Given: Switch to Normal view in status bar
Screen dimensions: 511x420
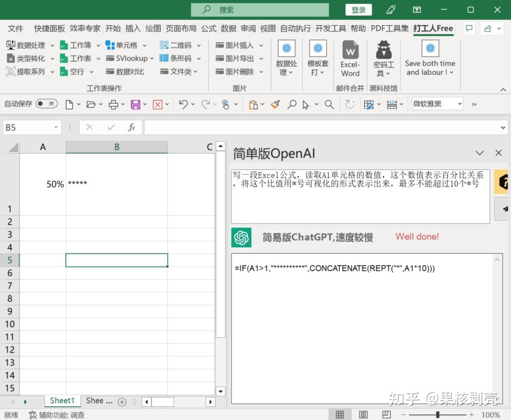Looking at the screenshot, I should [x=340, y=414].
